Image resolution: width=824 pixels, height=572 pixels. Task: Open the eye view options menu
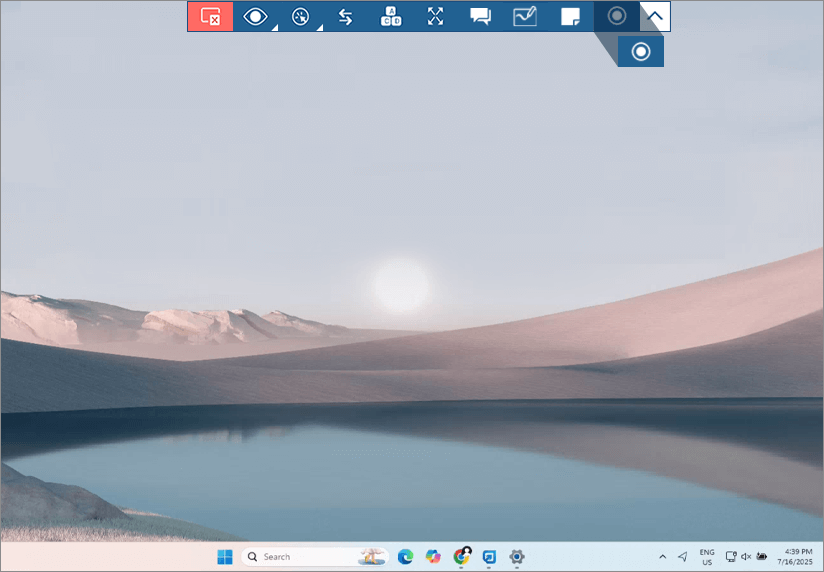(x=256, y=16)
